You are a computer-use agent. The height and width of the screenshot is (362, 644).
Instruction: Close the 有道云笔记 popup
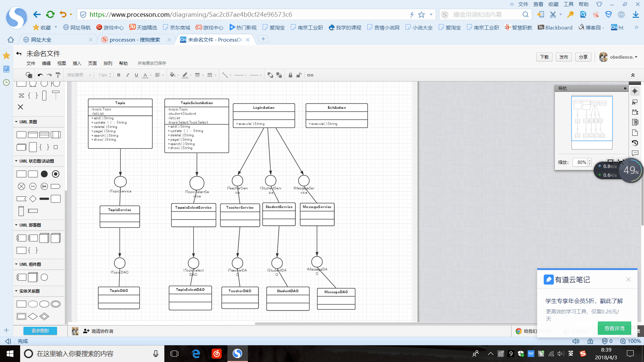(x=629, y=280)
